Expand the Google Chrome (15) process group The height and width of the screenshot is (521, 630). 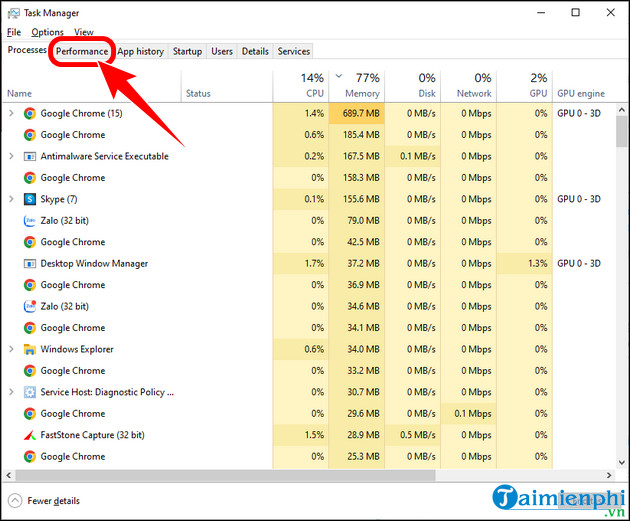11,114
